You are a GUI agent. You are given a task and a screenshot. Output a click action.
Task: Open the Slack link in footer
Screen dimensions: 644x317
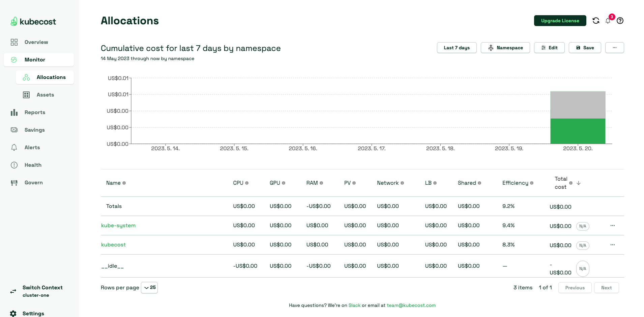click(354, 305)
